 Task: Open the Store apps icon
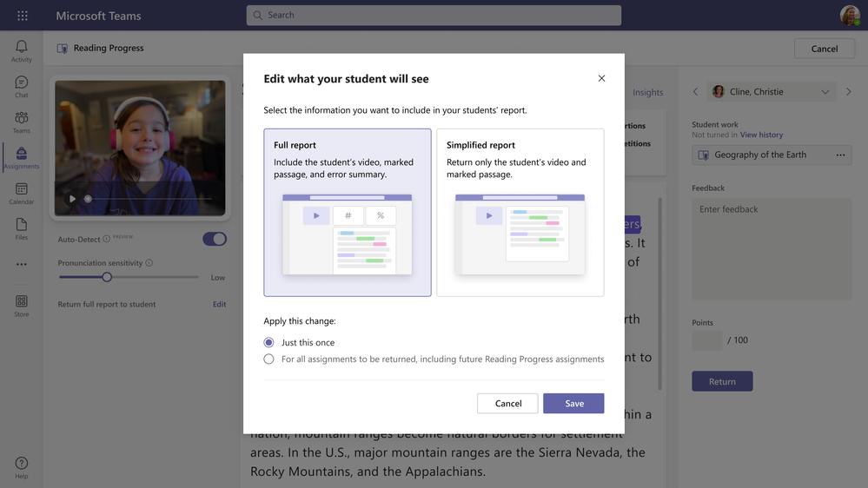tap(22, 301)
